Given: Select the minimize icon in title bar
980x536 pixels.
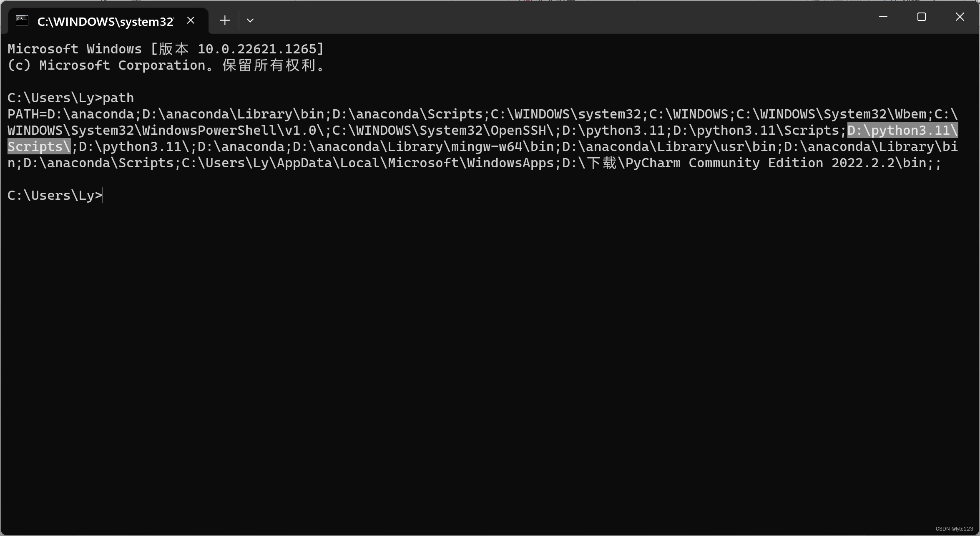Looking at the screenshot, I should point(882,17).
